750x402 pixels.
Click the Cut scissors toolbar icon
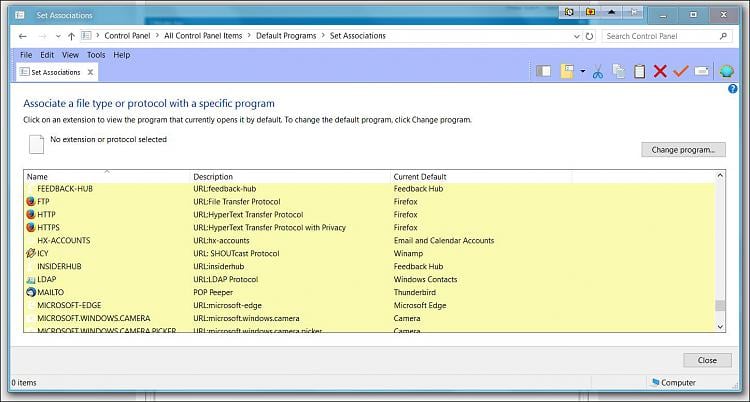(x=597, y=72)
